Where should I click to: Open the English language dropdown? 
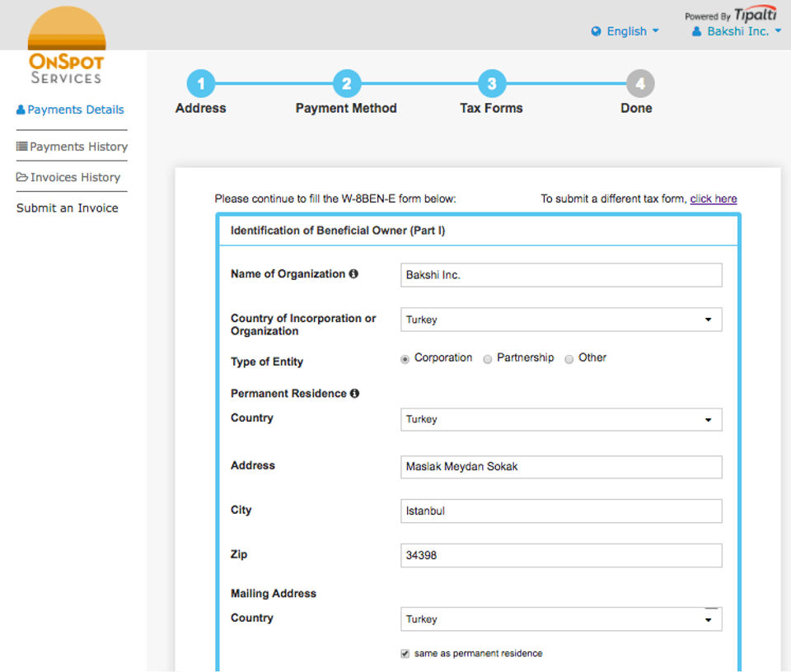[x=625, y=31]
